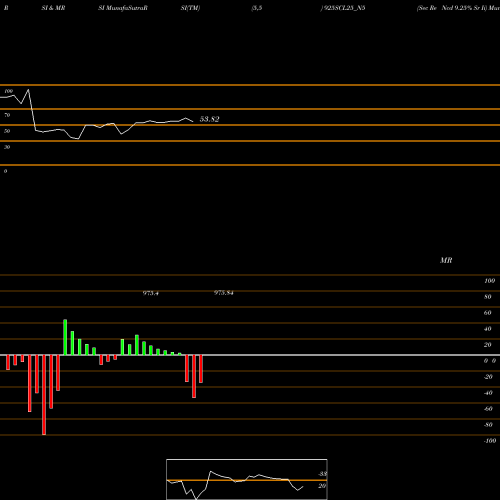This screenshot has width=500, height=500.
Task: Click the 70 label on the RSI axis
Action: click(x=7, y=115)
